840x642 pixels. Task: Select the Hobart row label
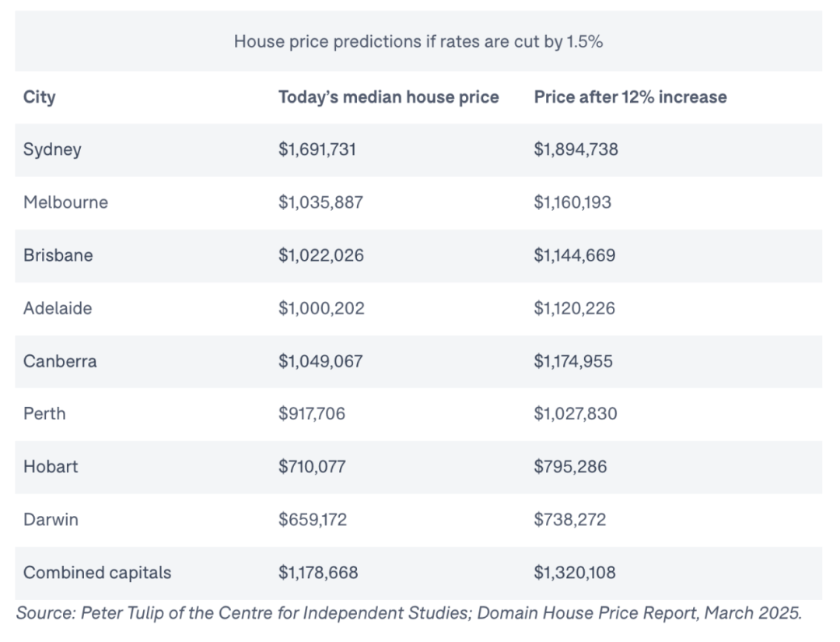[x=51, y=467]
